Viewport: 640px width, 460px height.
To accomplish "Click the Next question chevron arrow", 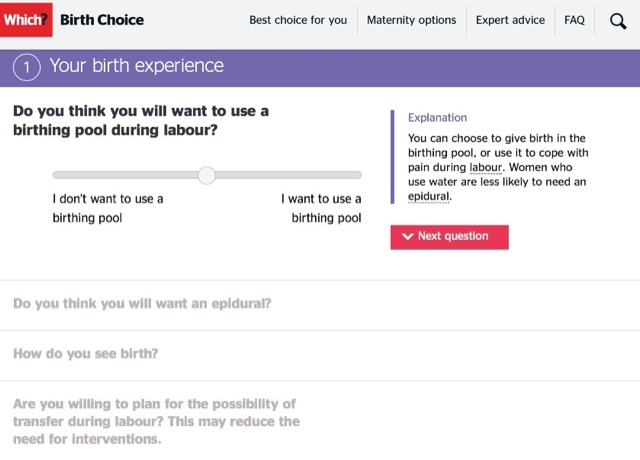I will [407, 237].
